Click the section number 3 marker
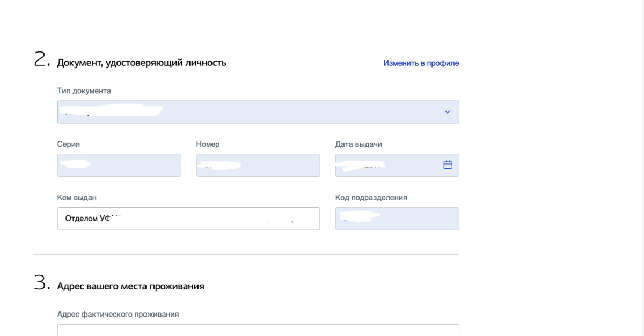This screenshot has height=336, width=644. pyautogui.click(x=42, y=283)
